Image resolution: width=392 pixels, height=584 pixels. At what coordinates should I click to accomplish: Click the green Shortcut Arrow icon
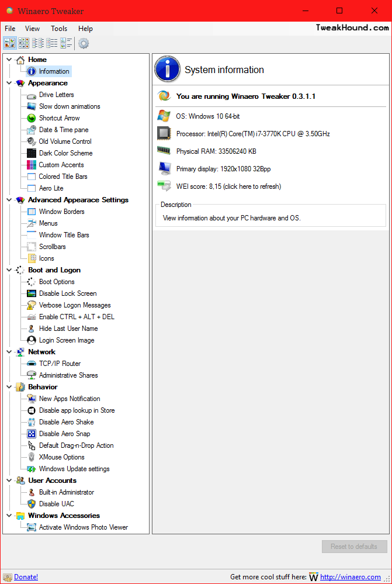click(32, 118)
